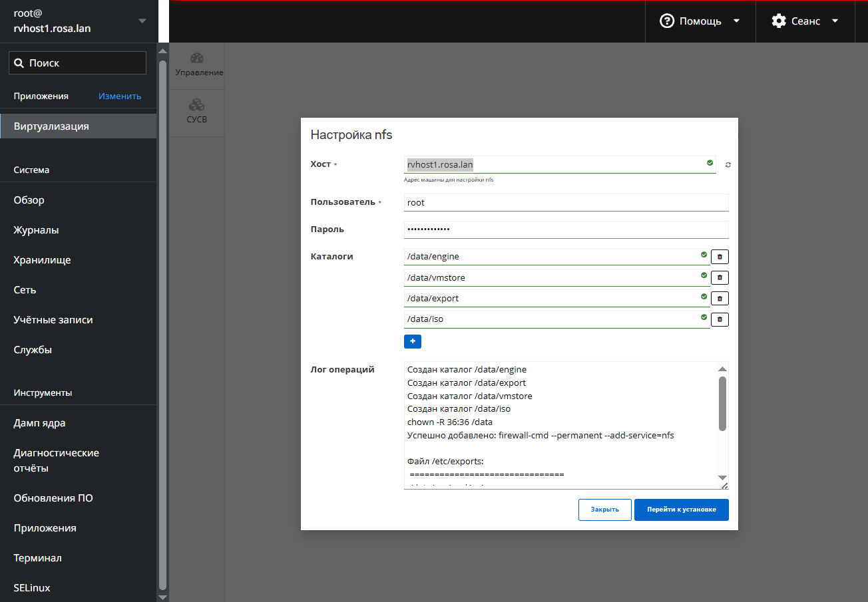
Task: Focus the Пароль password field
Action: point(566,229)
